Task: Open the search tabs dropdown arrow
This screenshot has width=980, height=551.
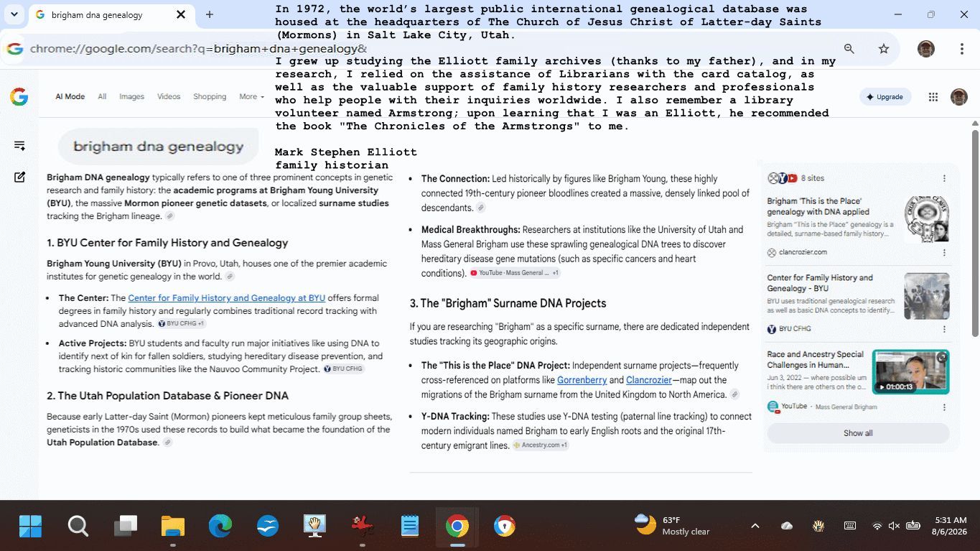Action: [14, 14]
